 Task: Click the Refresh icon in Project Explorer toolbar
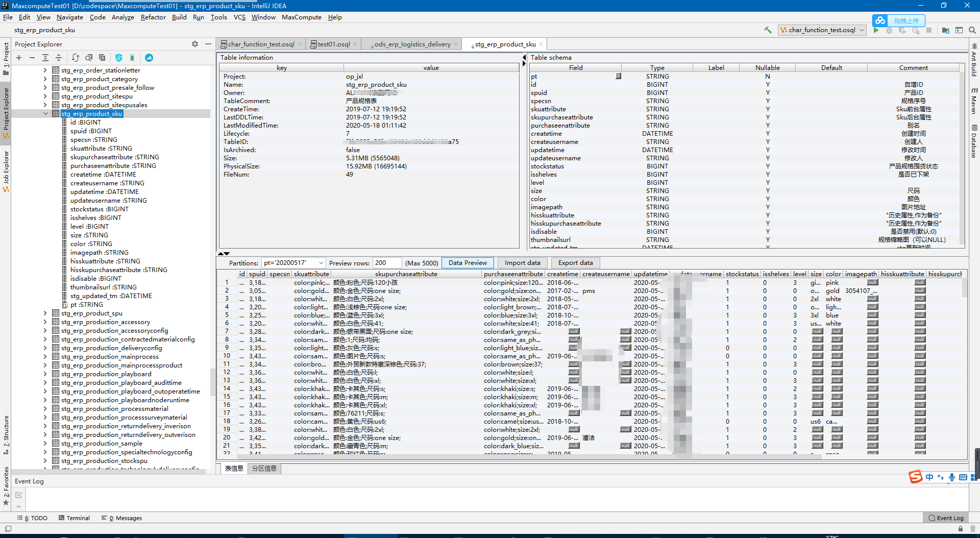[75, 58]
